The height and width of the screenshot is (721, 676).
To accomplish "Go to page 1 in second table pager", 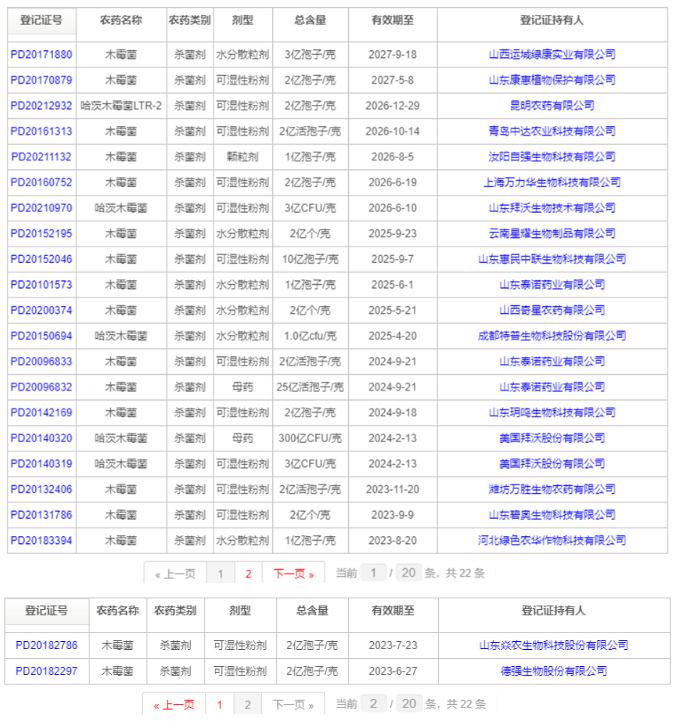I will click(220, 704).
